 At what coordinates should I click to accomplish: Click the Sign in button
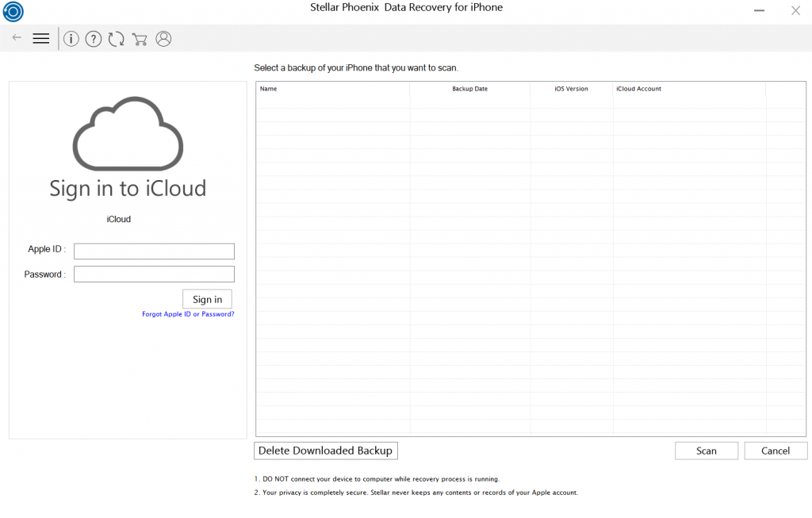207,299
